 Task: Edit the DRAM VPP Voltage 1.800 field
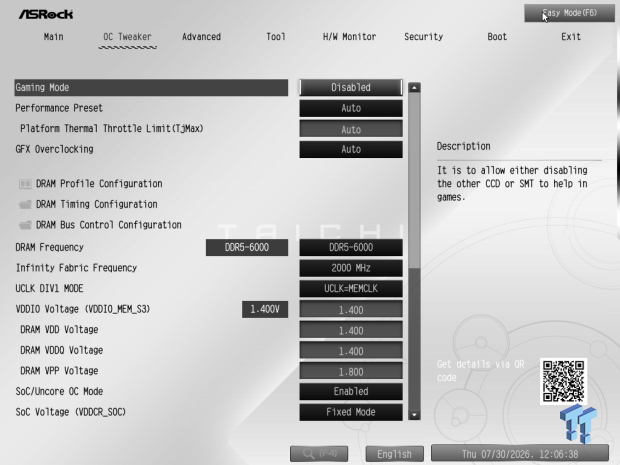click(x=351, y=371)
